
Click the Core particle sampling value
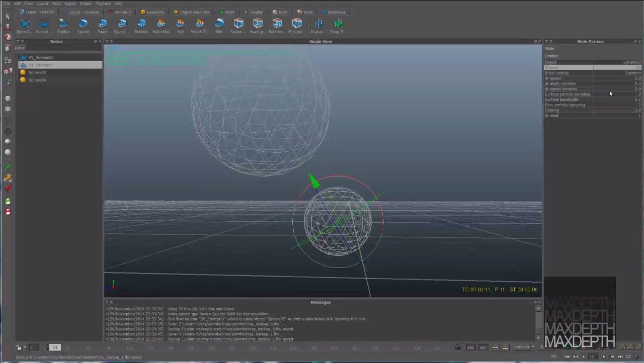(617, 105)
